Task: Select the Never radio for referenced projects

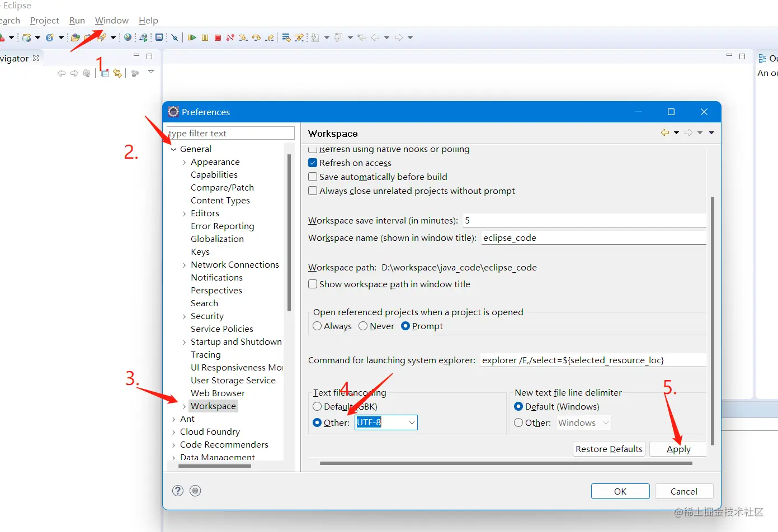Action: [x=363, y=326]
